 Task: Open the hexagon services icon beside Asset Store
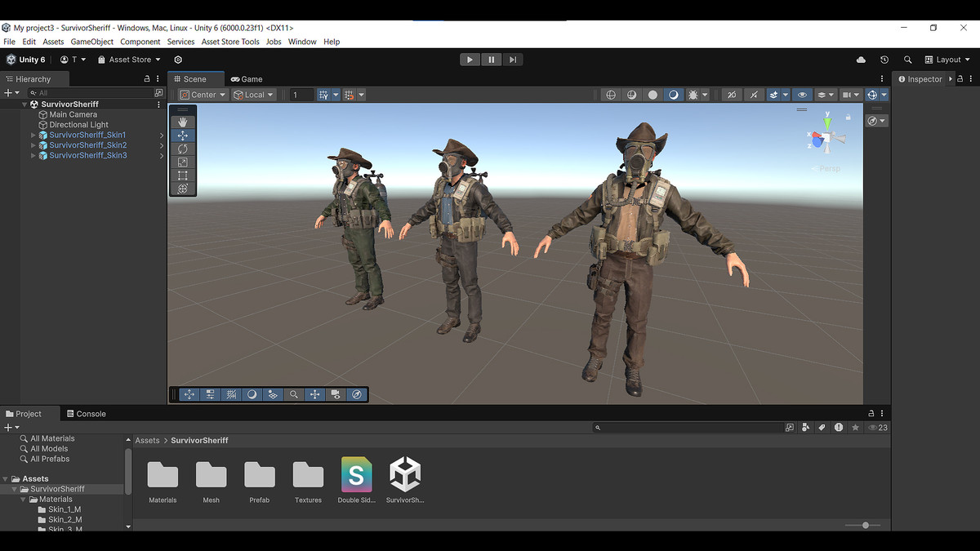coord(178,60)
